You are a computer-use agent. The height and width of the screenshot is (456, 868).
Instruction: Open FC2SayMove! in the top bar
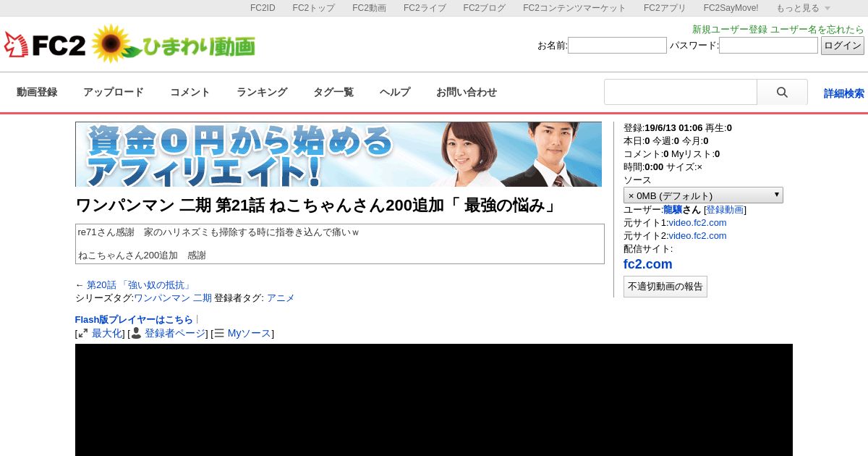pyautogui.click(x=731, y=8)
